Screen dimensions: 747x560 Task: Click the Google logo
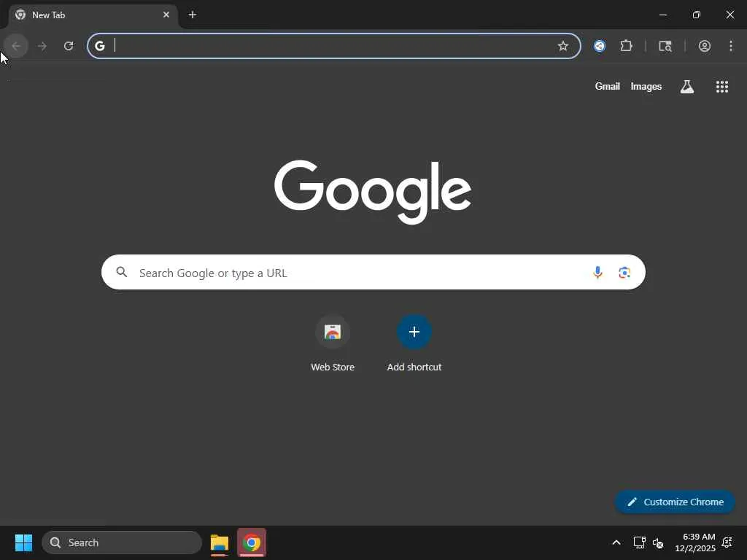[x=373, y=192]
